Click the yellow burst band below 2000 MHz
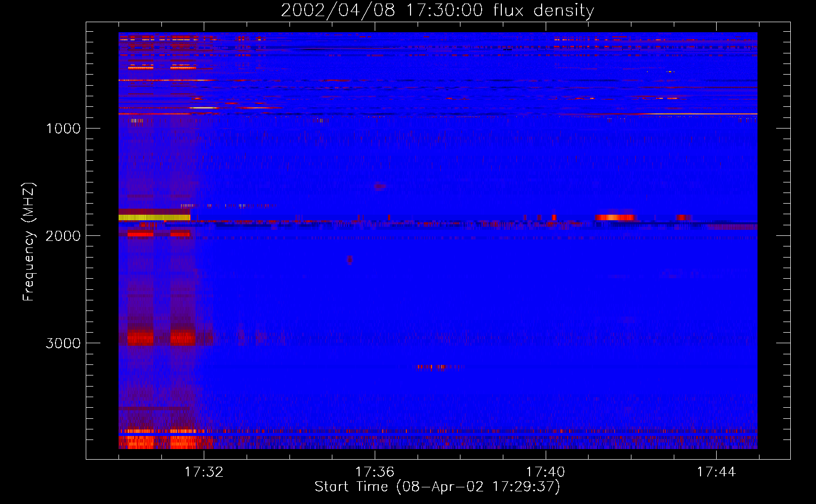The height and width of the screenshot is (504, 816). (x=154, y=217)
